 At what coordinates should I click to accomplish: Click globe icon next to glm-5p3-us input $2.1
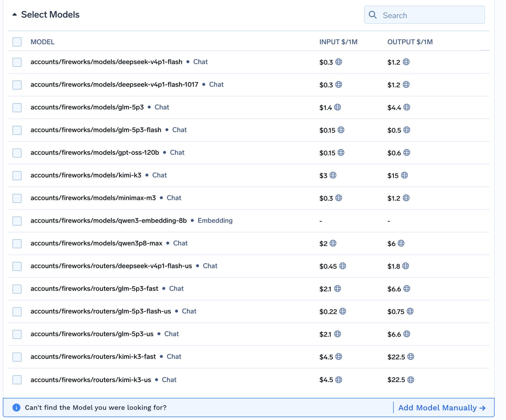pyautogui.click(x=338, y=334)
